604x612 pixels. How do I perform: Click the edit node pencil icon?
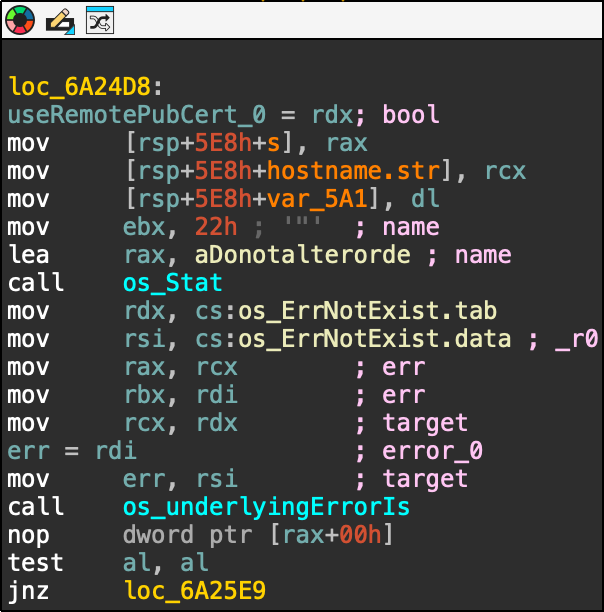click(59, 19)
